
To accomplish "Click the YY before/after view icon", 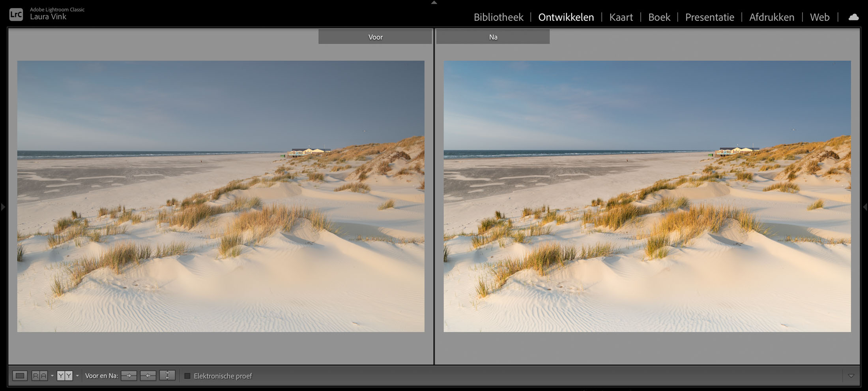I will tap(65, 376).
